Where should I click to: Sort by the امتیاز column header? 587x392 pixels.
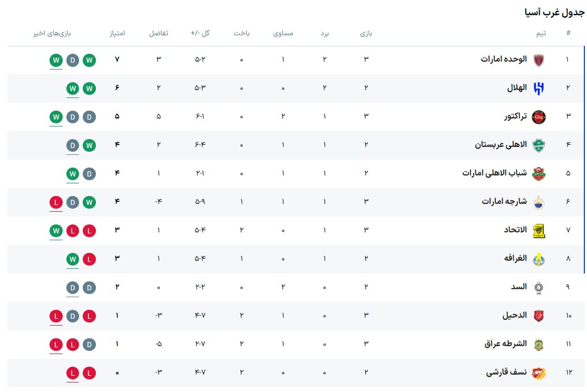(116, 34)
